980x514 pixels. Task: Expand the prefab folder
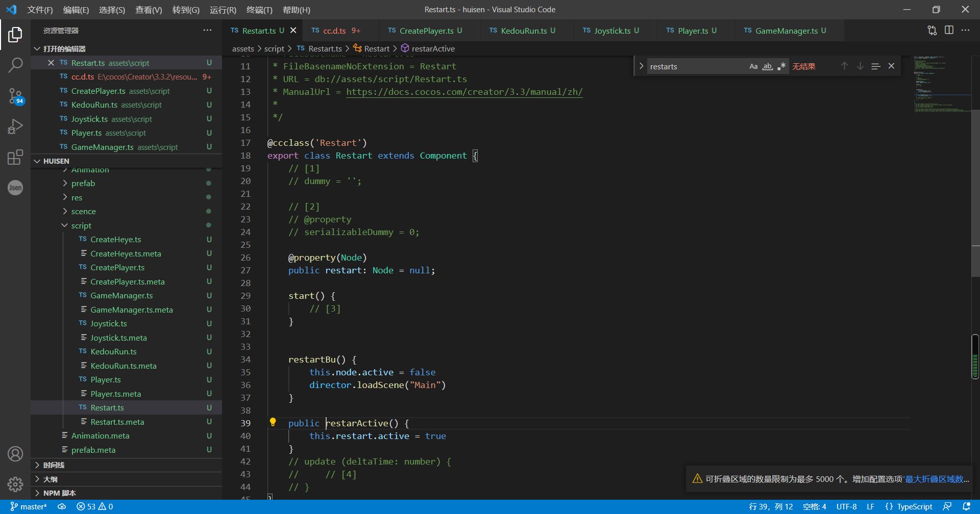(83, 184)
